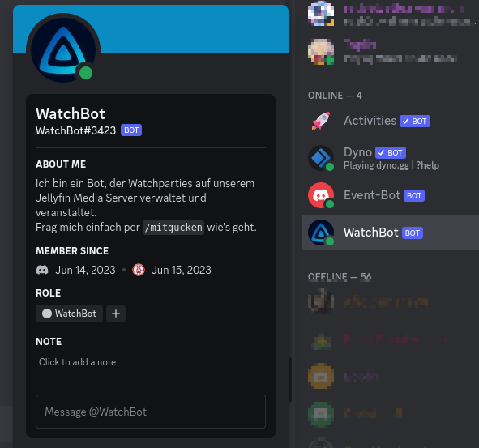Add a role with the plus button
The image size is (479, 448).
click(x=116, y=314)
